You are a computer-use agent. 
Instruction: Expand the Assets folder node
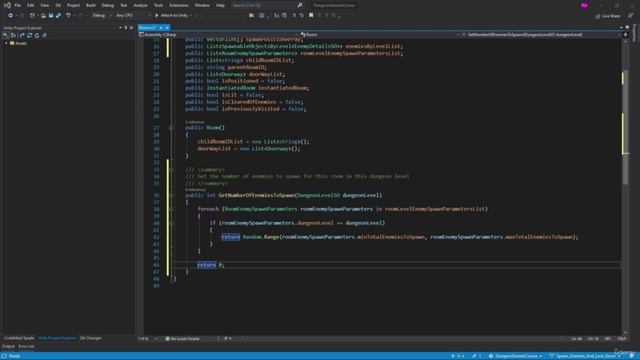click(6, 43)
